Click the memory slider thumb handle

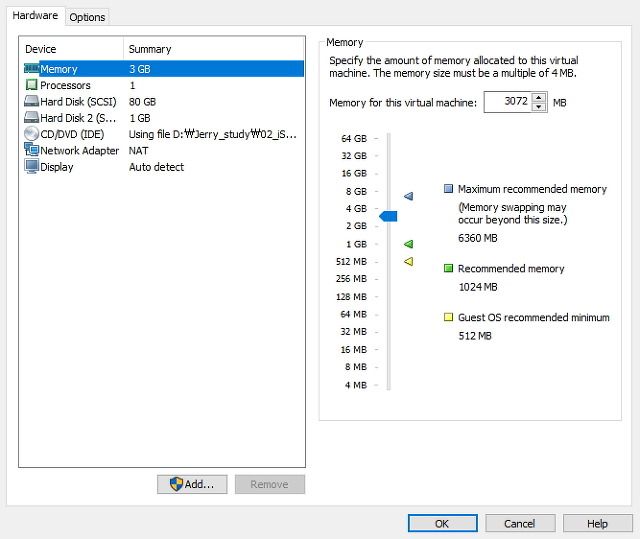click(388, 216)
